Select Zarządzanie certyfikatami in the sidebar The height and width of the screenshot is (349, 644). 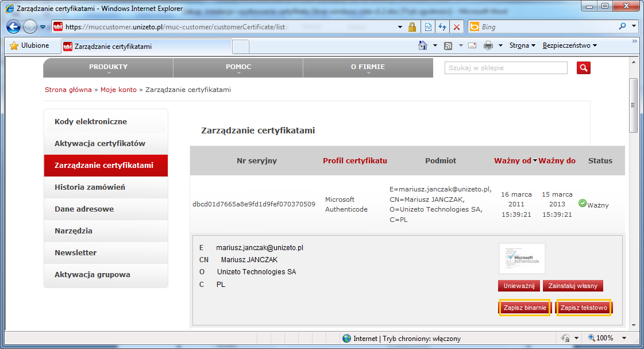106,165
